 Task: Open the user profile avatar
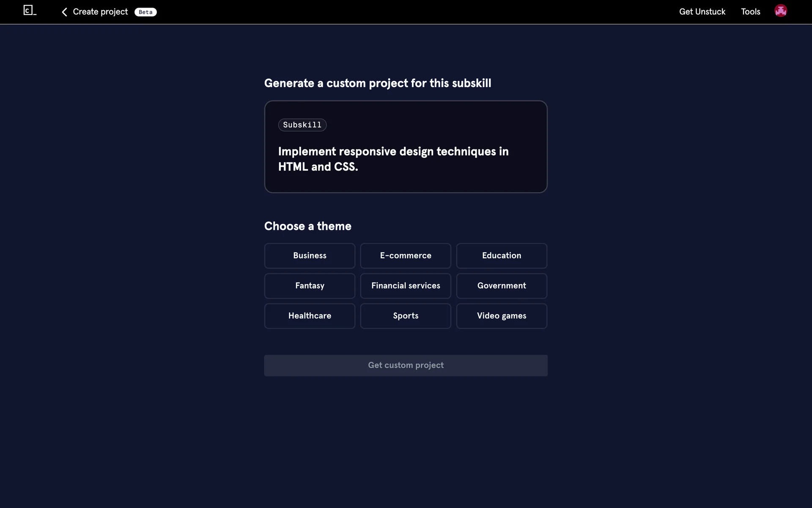[780, 11]
